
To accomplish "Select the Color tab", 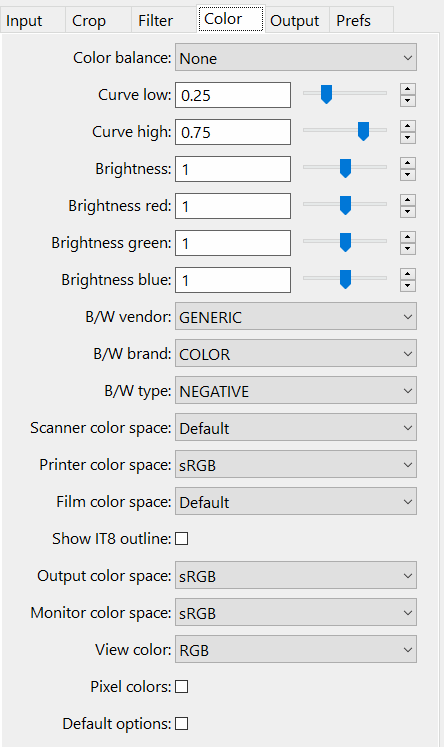I will (x=231, y=19).
